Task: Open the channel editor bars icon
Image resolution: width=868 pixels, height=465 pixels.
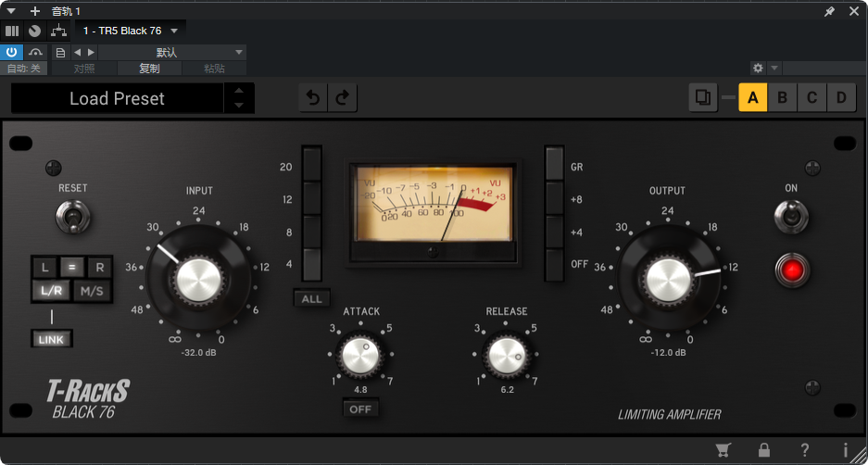Action: (12, 31)
